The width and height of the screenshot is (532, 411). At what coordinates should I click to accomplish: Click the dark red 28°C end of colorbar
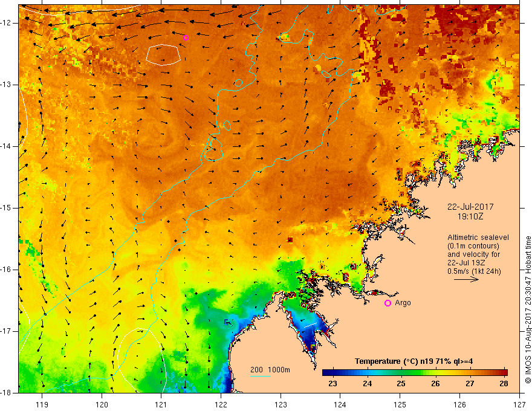pyautogui.click(x=503, y=373)
